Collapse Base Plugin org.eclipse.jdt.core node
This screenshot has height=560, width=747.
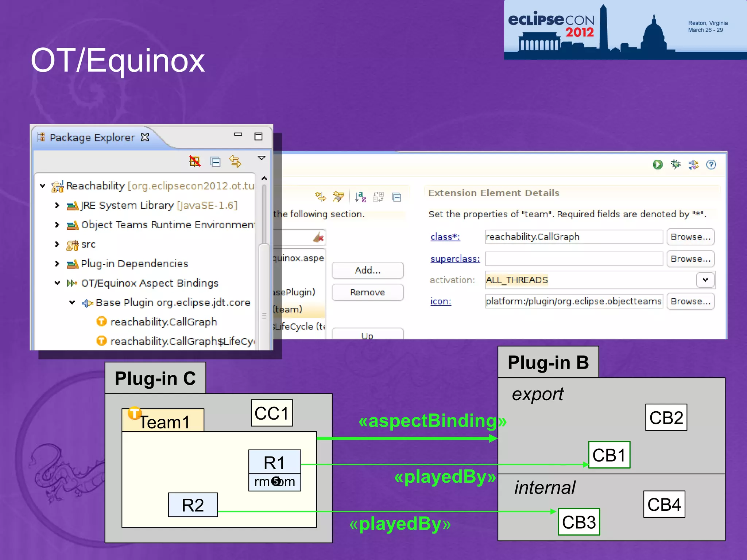tap(72, 302)
